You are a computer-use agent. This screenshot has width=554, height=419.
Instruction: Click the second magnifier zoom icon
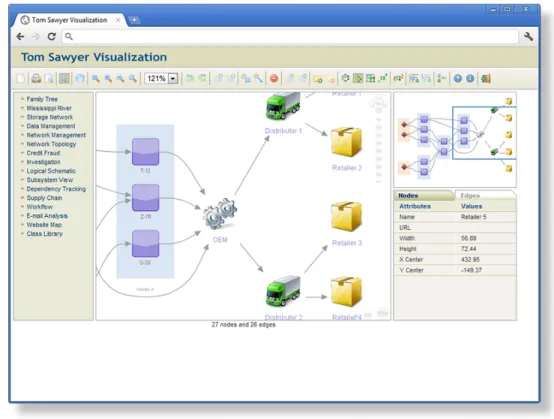[108, 78]
